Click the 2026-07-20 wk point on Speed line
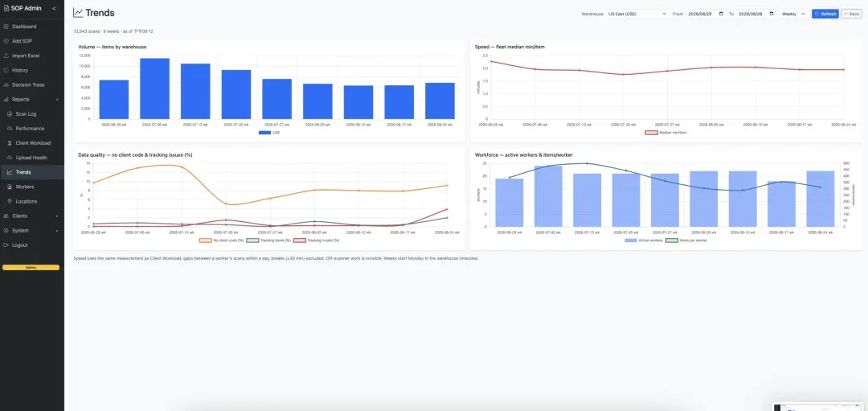 624,74
